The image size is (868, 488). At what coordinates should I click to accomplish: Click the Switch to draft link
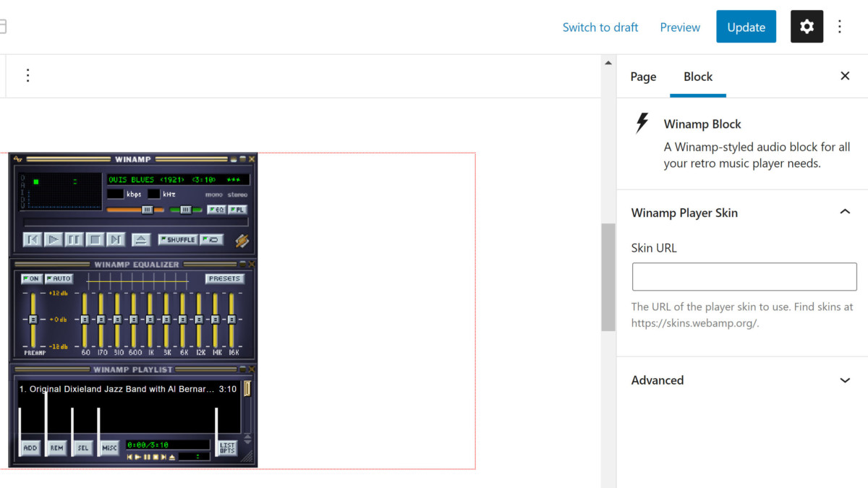pos(600,27)
